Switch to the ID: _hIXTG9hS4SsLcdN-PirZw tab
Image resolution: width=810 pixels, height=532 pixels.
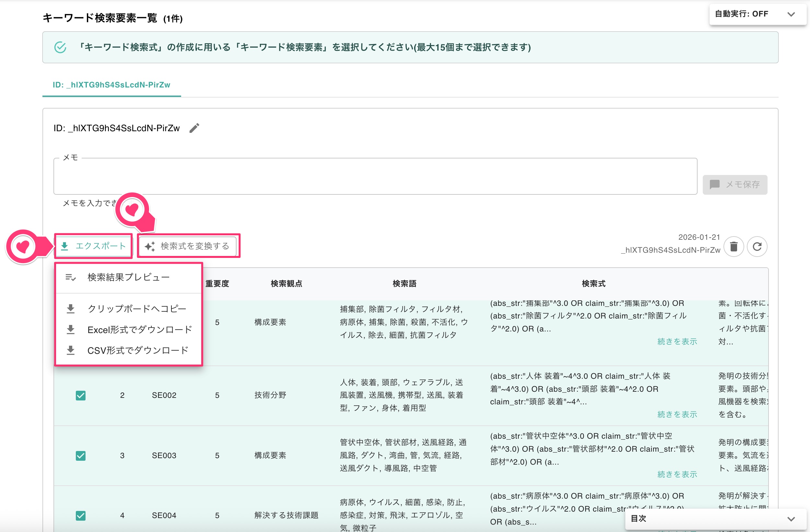(x=111, y=85)
